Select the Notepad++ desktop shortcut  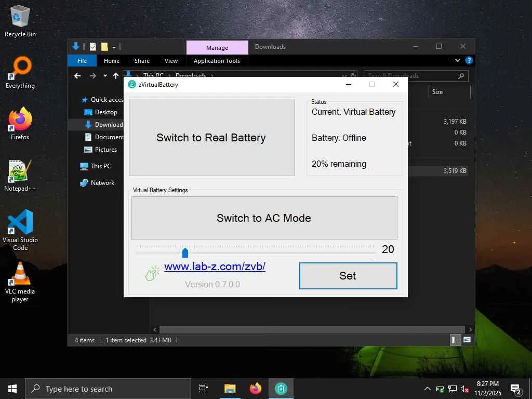pyautogui.click(x=20, y=176)
